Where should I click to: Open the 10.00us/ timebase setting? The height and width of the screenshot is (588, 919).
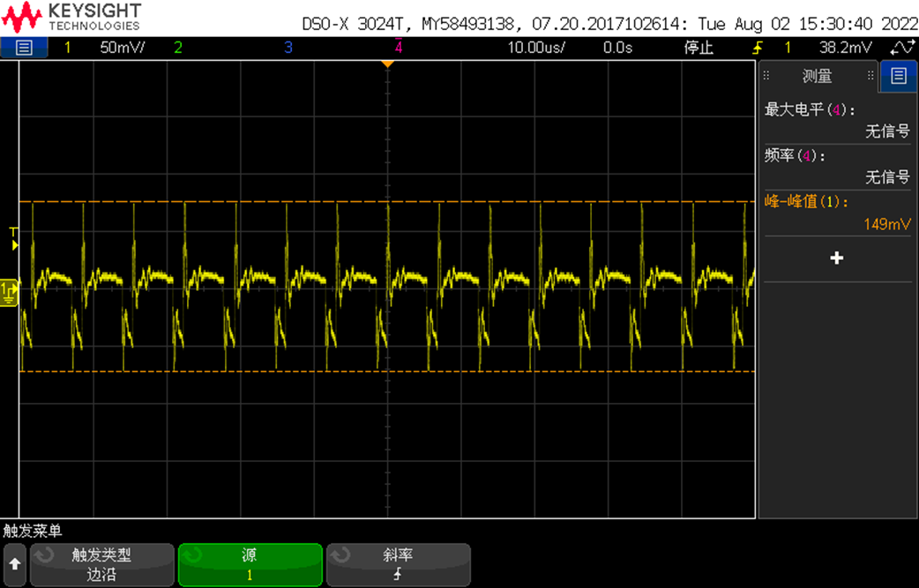point(536,48)
